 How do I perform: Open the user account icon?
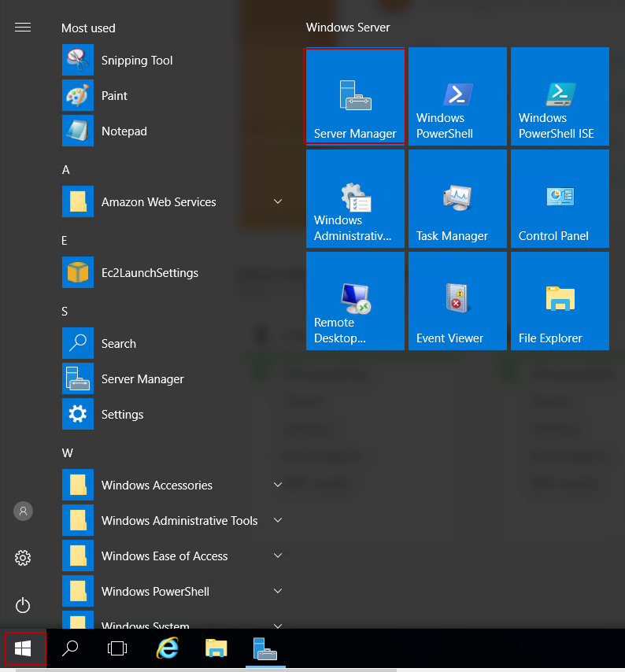tap(23, 511)
